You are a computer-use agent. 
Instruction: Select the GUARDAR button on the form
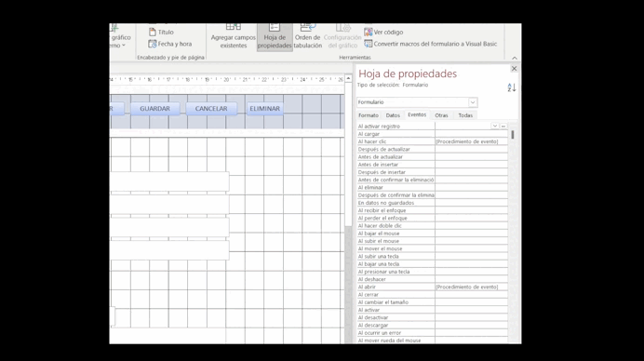(154, 109)
